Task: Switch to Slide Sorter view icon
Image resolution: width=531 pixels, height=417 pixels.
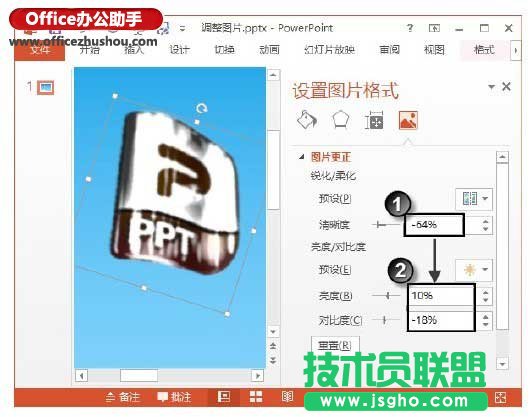Action: click(256, 397)
